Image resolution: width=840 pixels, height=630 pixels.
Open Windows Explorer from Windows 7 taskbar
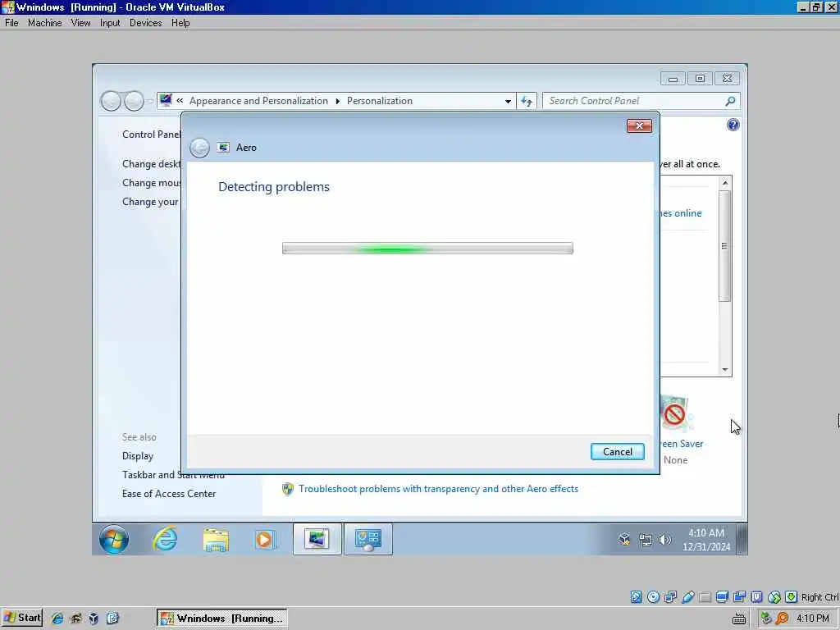(x=216, y=540)
